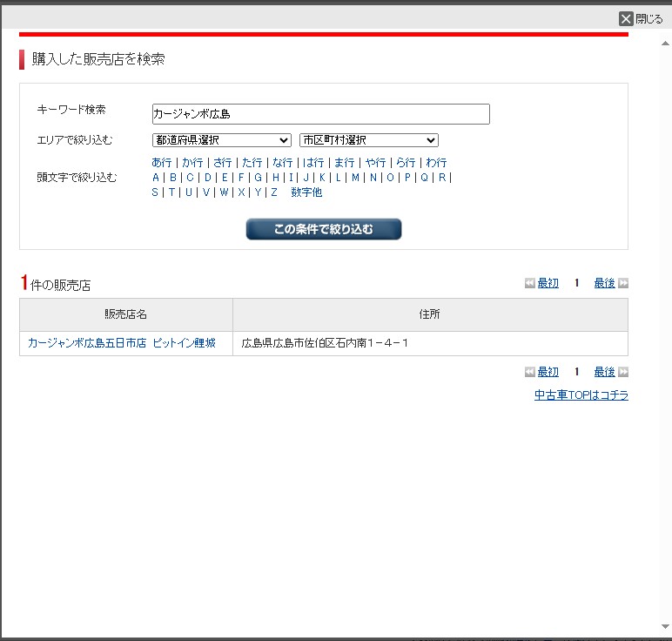
Task: Filter dealers by letter W
Action: (x=224, y=192)
